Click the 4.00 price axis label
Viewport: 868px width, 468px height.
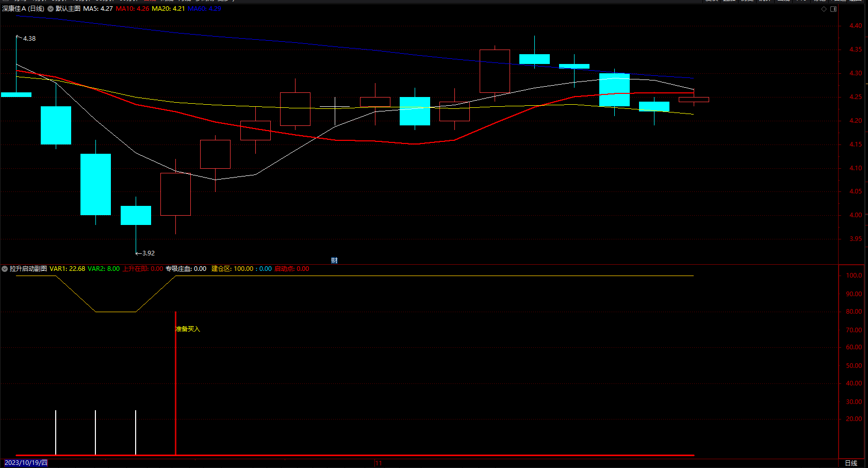856,215
